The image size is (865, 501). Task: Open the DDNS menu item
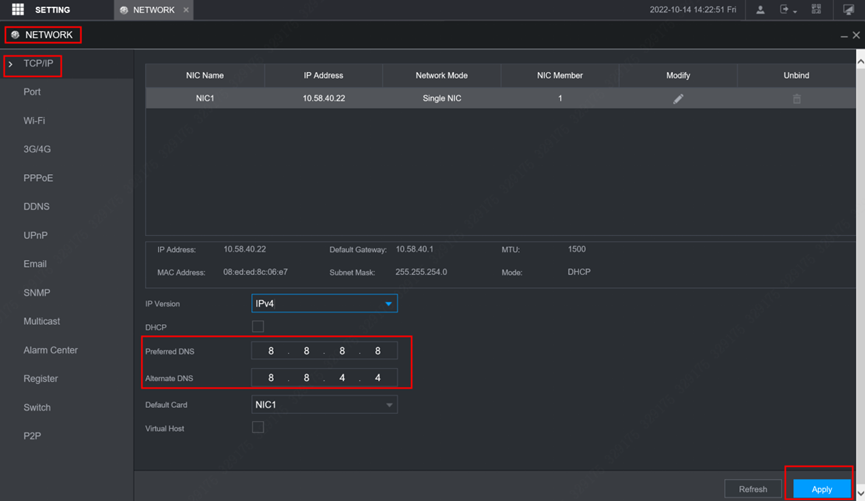tap(36, 207)
